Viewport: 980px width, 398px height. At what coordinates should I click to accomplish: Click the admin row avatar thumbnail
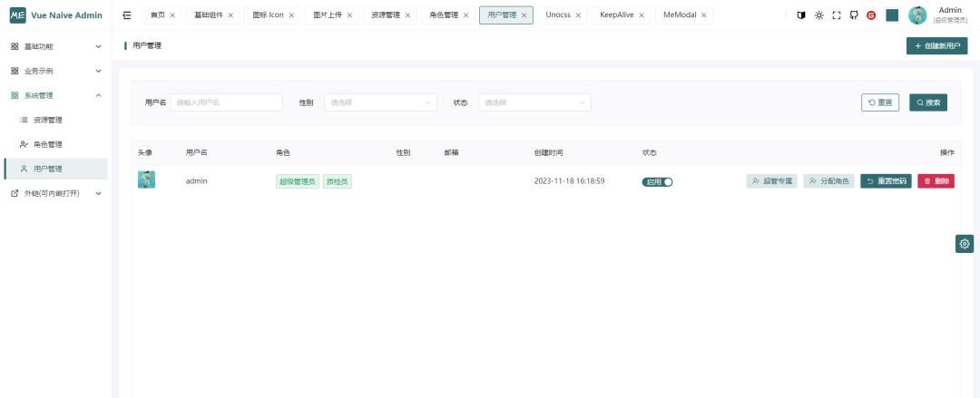pyautogui.click(x=147, y=180)
